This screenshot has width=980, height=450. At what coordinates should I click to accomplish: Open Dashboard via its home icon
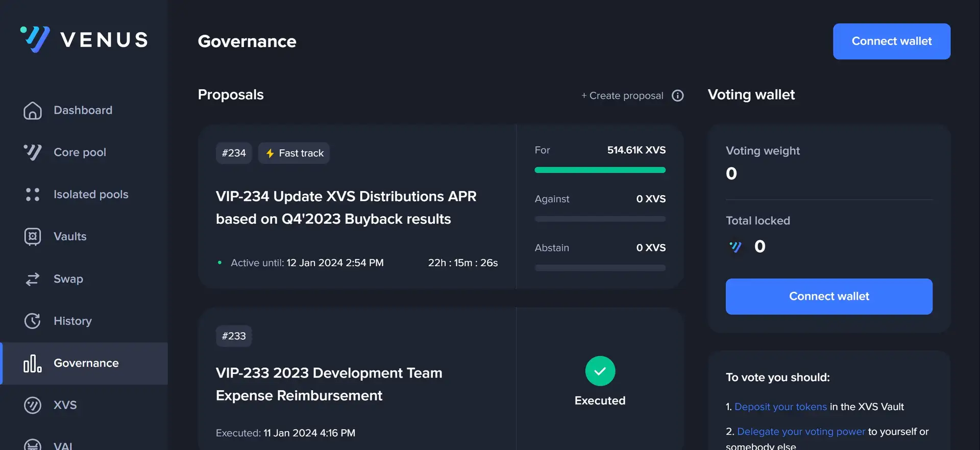[x=33, y=110]
